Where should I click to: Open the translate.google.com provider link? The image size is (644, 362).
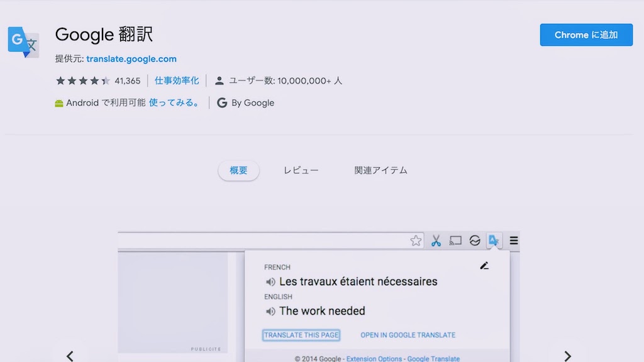tap(131, 58)
